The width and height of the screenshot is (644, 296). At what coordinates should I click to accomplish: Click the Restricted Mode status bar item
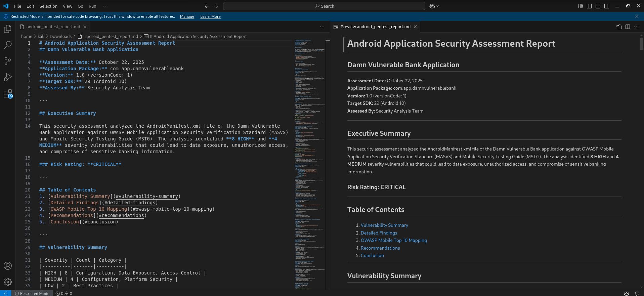pyautogui.click(x=32, y=293)
